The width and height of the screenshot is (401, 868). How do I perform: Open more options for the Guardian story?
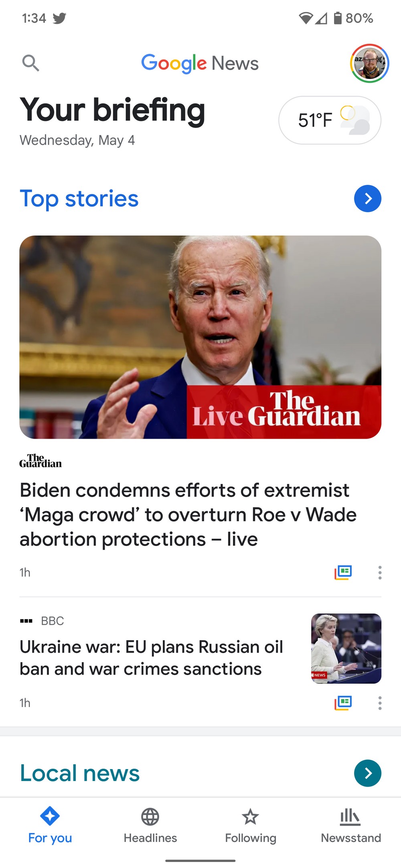click(x=380, y=572)
